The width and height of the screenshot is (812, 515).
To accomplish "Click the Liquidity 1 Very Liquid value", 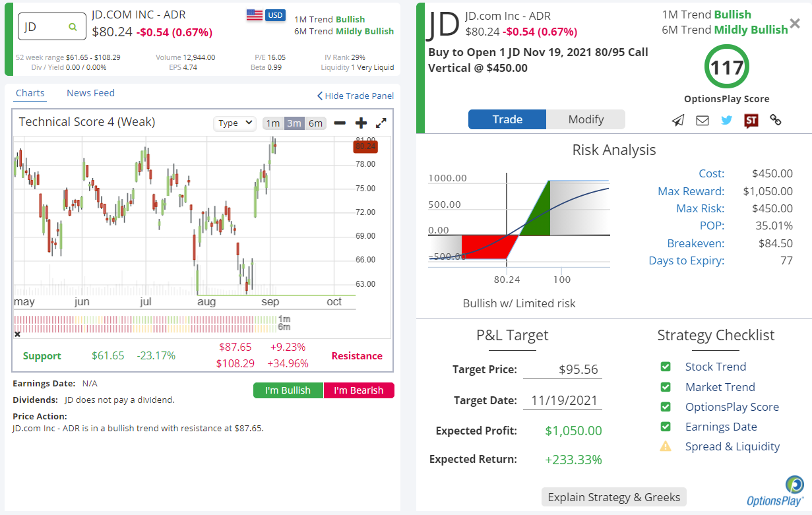I will click(373, 67).
